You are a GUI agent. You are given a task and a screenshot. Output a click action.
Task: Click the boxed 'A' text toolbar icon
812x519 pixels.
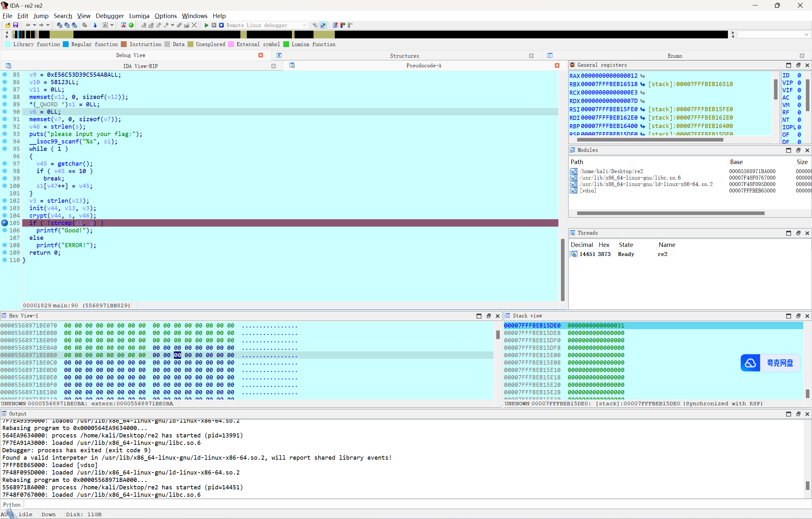105,25
